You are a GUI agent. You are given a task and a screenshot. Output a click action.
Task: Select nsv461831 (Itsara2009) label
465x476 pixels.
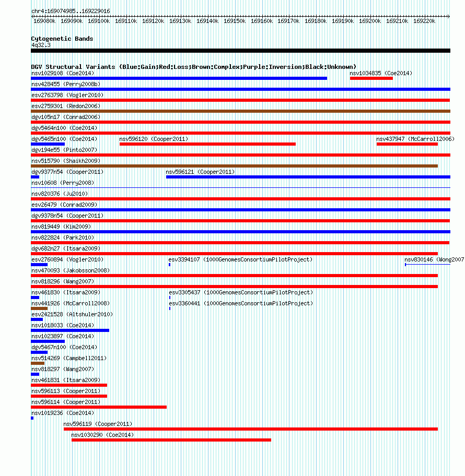point(66,380)
